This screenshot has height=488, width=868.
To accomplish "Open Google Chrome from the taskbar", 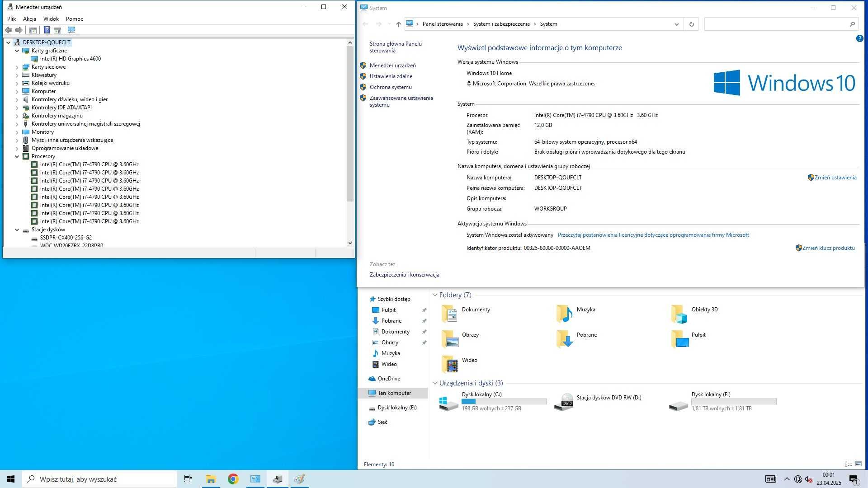I will point(233,479).
